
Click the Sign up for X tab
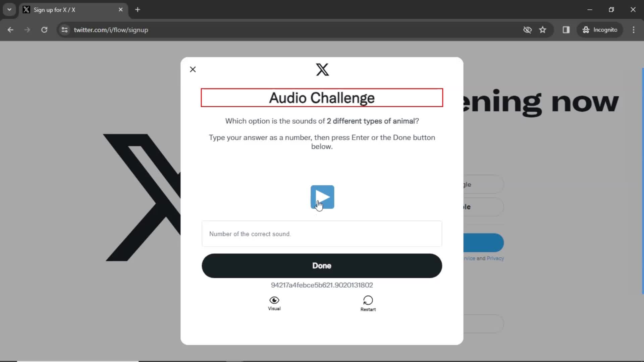click(x=73, y=10)
